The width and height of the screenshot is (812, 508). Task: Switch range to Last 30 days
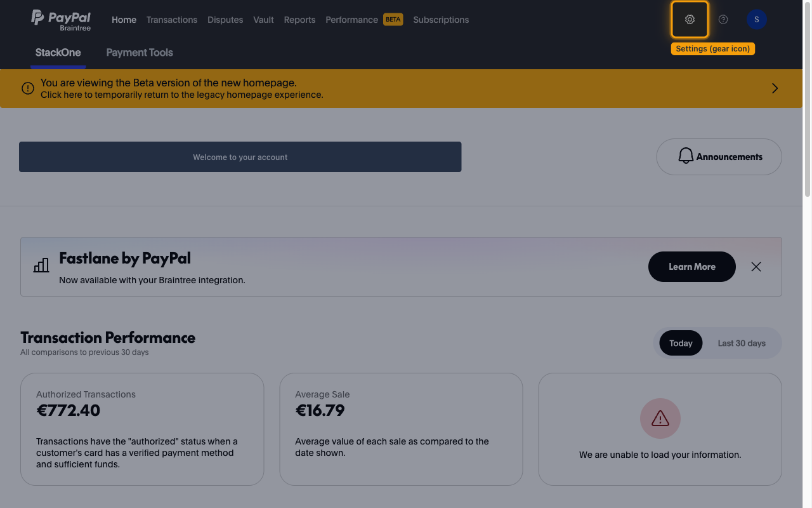click(742, 344)
